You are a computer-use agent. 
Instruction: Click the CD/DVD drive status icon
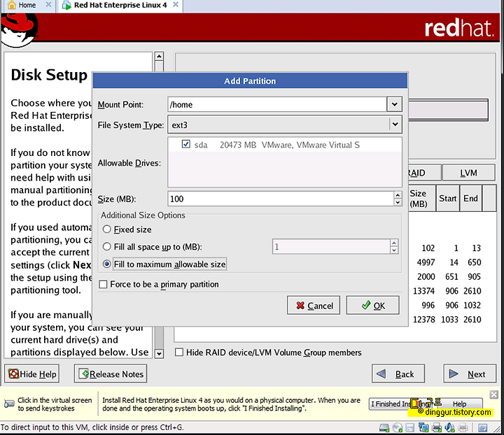[398, 427]
